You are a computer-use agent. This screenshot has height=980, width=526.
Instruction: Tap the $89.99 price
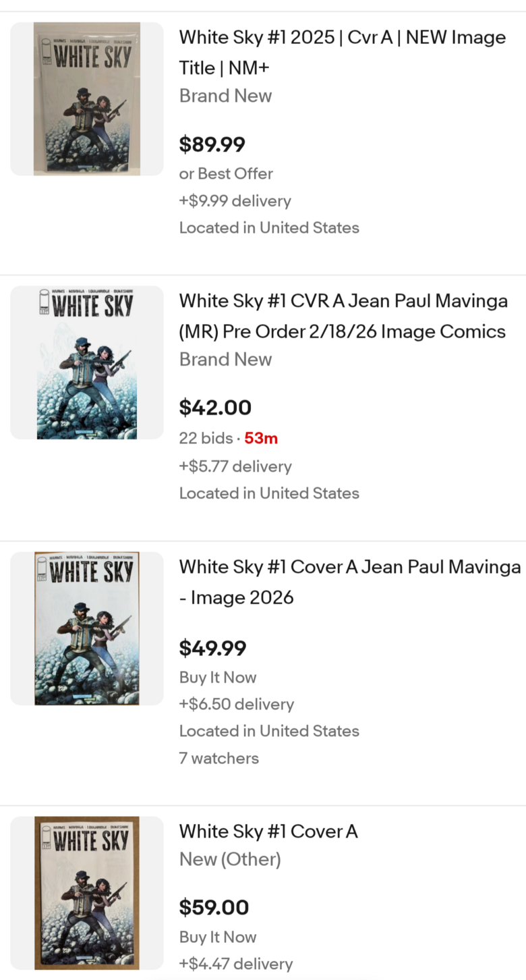tap(212, 144)
